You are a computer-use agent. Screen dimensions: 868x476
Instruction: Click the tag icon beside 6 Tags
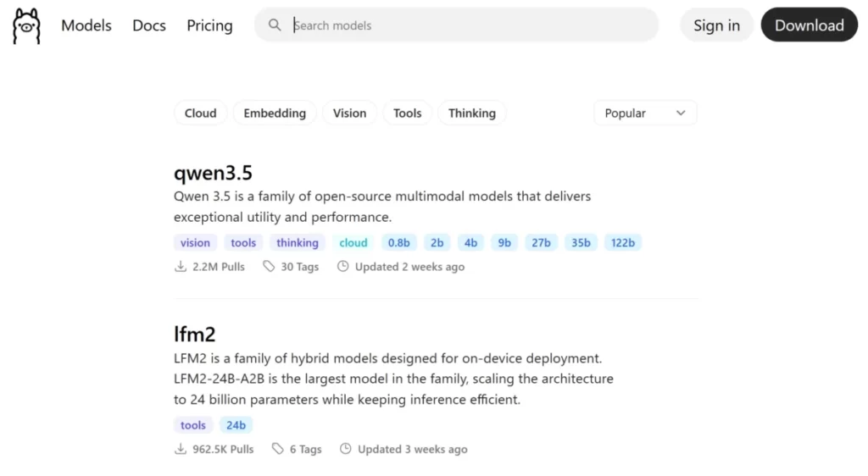coord(278,450)
